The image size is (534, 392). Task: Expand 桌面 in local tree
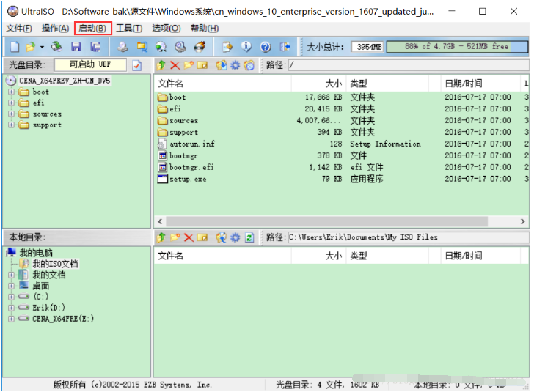point(11,286)
